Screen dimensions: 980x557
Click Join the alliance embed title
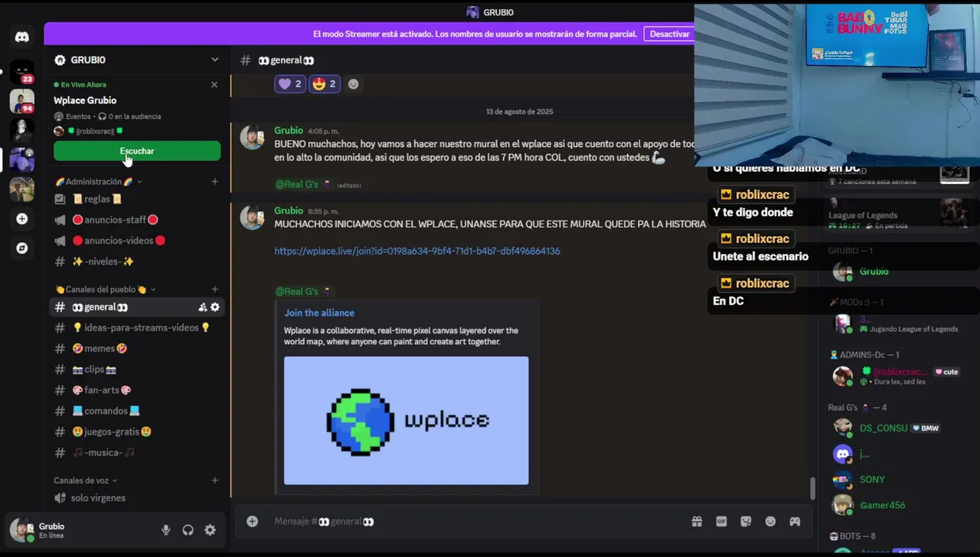click(x=319, y=313)
